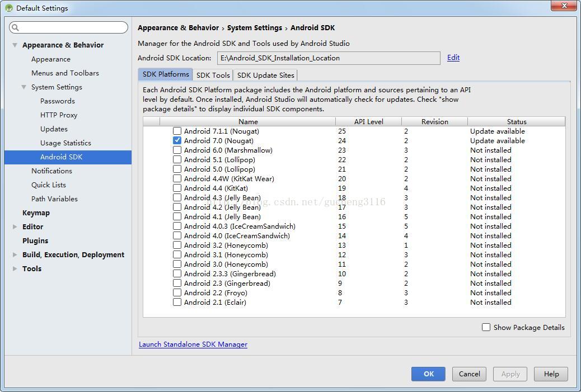
Task: Check the Android 5.1 (Lollipop) checkbox
Action: 177,159
